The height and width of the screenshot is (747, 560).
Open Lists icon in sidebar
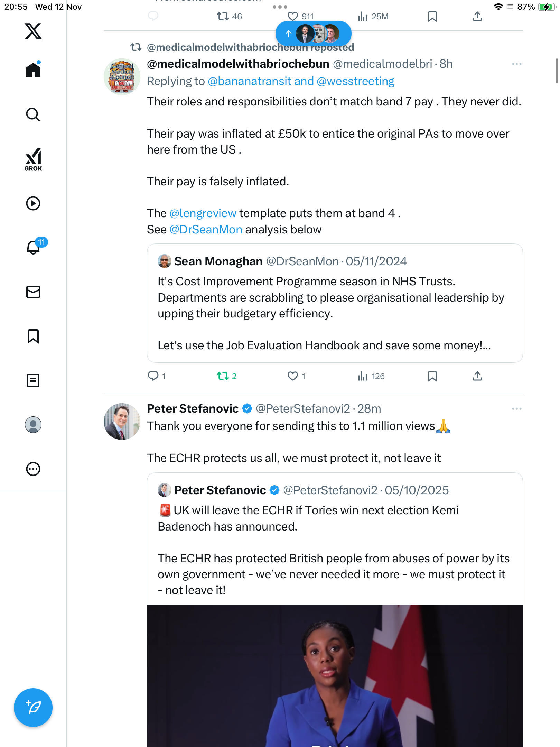click(x=33, y=380)
